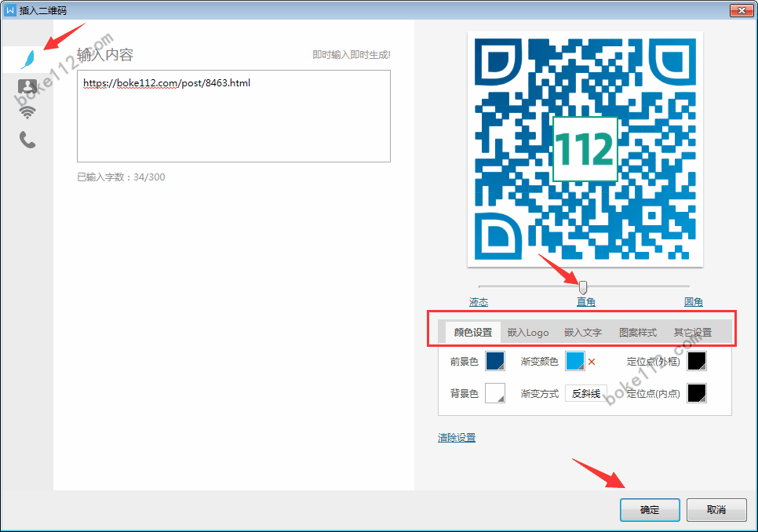The width and height of the screenshot is (758, 532).
Task: Switch to the WiFi QR code type
Action: [27, 112]
